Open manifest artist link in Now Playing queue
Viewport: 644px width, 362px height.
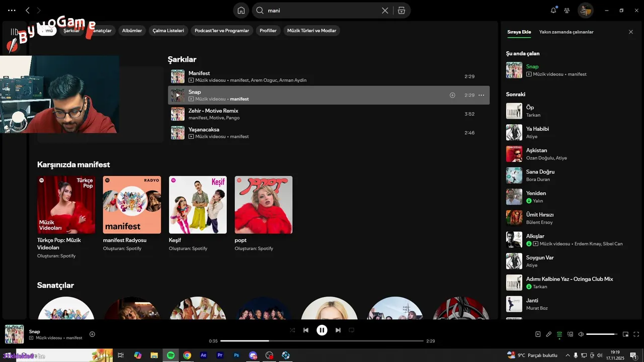click(x=577, y=74)
